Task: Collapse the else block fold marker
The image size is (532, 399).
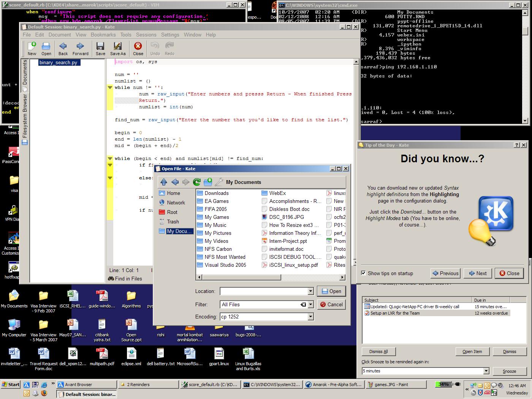Action: 110,178
